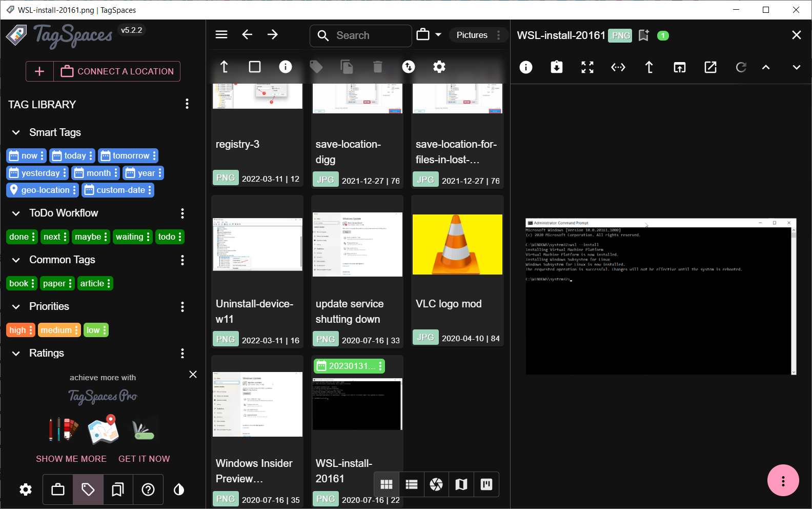
Task: Open the location switcher briefcase dropdown
Action: tap(429, 35)
